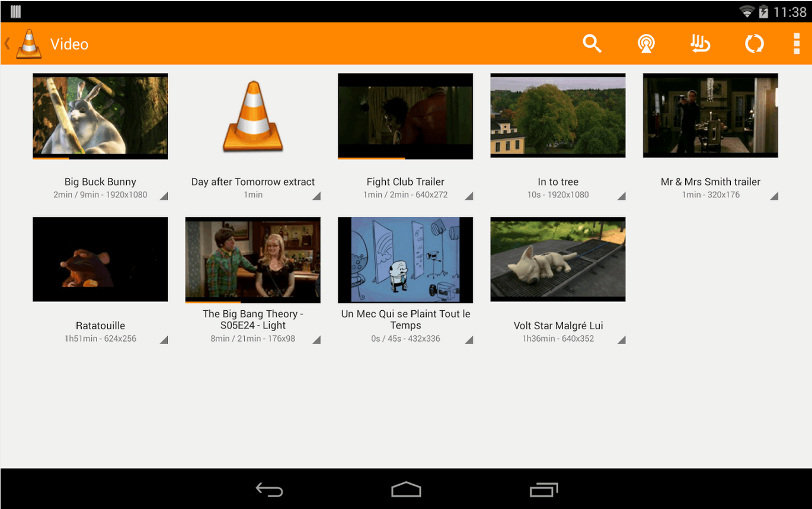Image resolution: width=812 pixels, height=509 pixels.
Task: Open options triangle for Big Buck Bunny
Action: coord(164,196)
